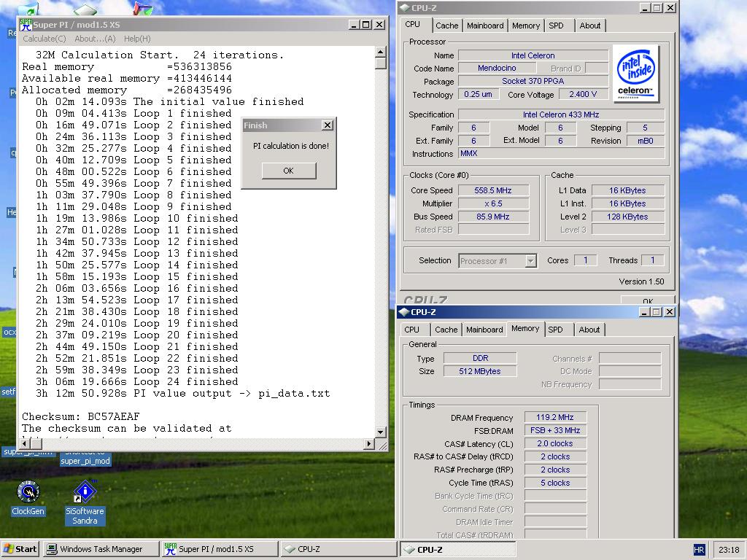Click the DDR memory type value
Image resolution: width=747 pixels, height=560 pixels.
(x=480, y=358)
